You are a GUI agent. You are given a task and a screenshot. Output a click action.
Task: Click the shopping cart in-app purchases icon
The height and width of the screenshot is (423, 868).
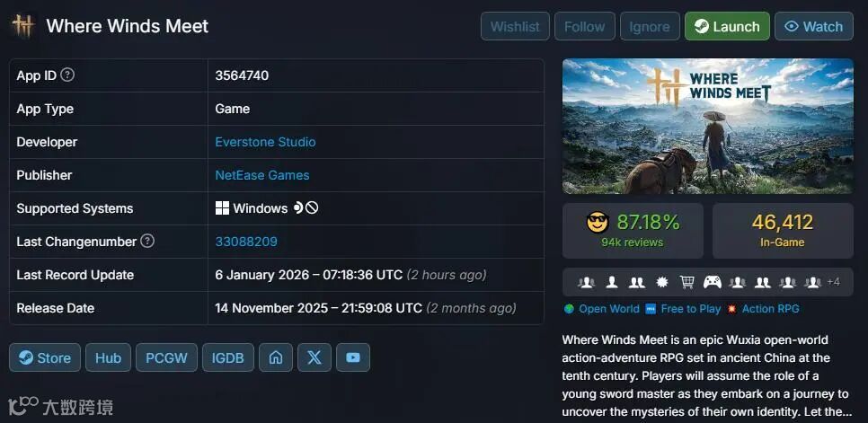coord(687,283)
